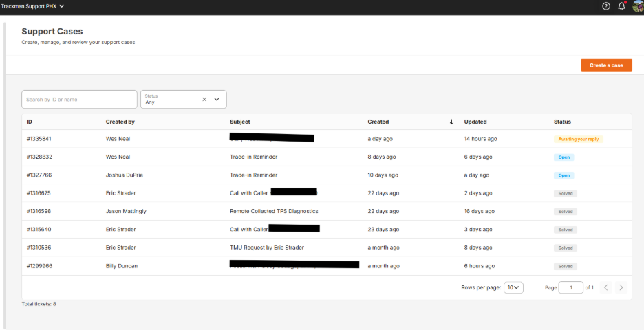Click Solved badge in case #1316598 row
This screenshot has height=330, width=644.
point(565,212)
